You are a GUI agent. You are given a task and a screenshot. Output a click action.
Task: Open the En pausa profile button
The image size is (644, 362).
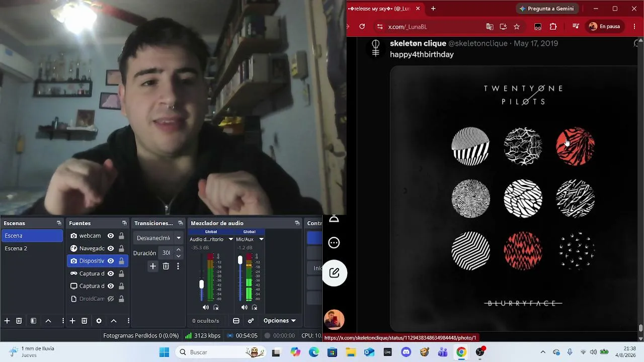click(605, 27)
